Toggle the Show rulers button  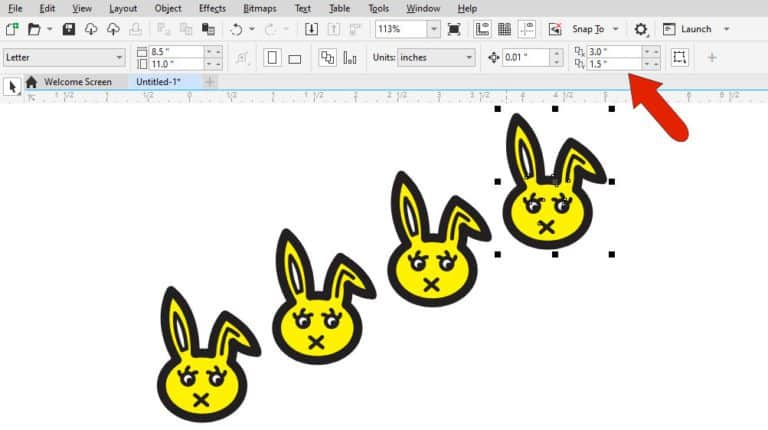click(x=482, y=29)
